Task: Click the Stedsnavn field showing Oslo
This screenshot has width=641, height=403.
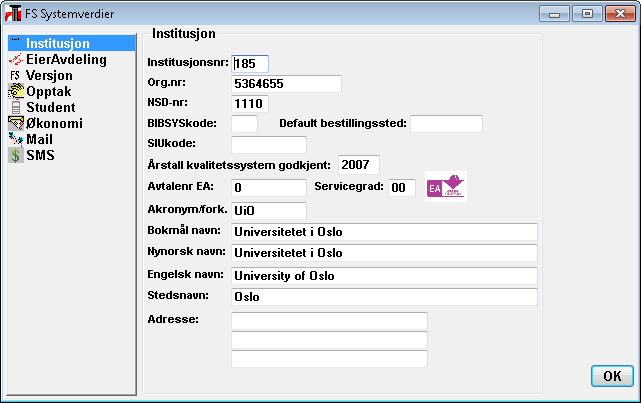Action: [384, 297]
